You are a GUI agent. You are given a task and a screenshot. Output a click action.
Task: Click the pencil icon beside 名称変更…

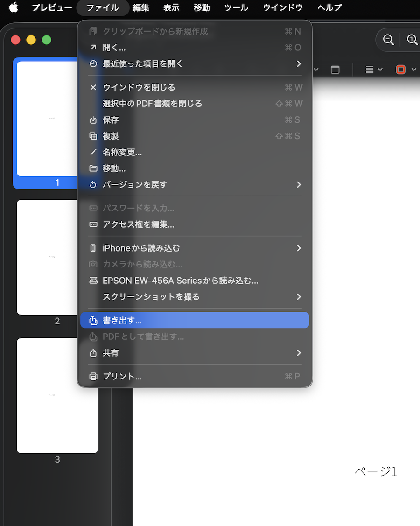pyautogui.click(x=93, y=152)
